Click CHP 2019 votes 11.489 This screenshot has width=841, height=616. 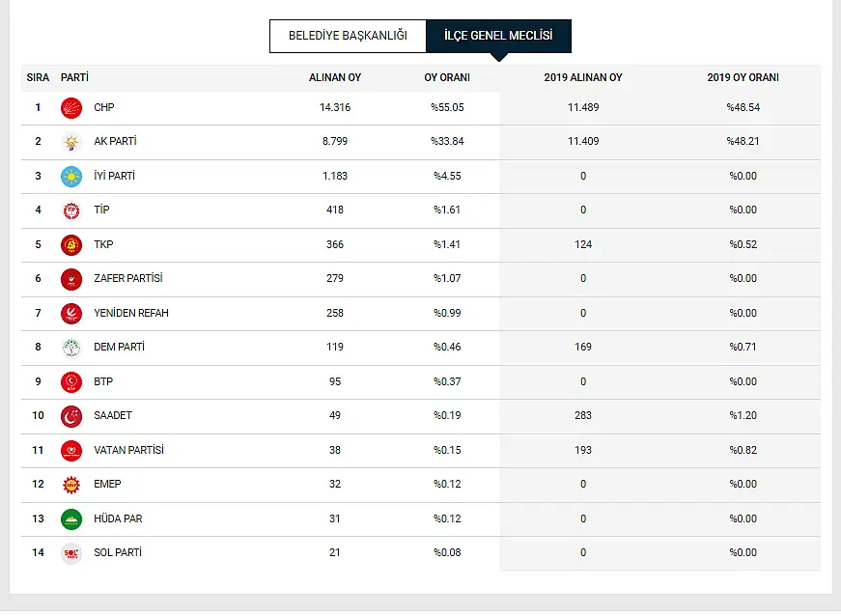pos(583,107)
